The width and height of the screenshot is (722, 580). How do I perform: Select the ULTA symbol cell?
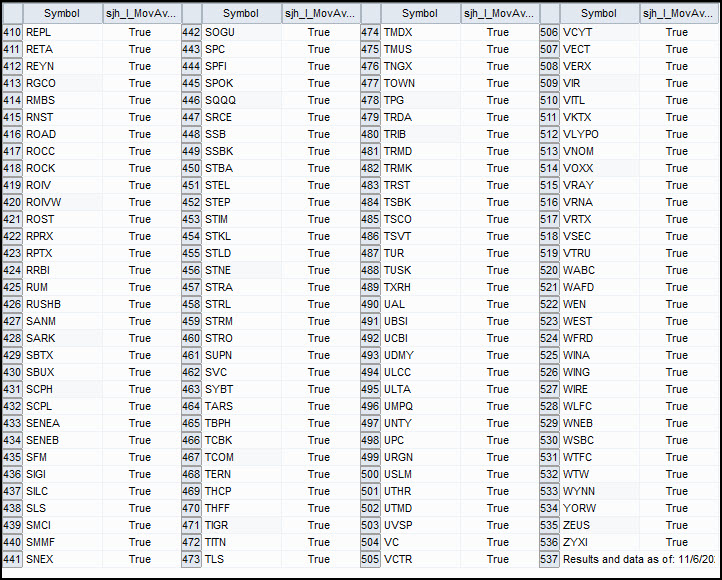[x=421, y=389]
